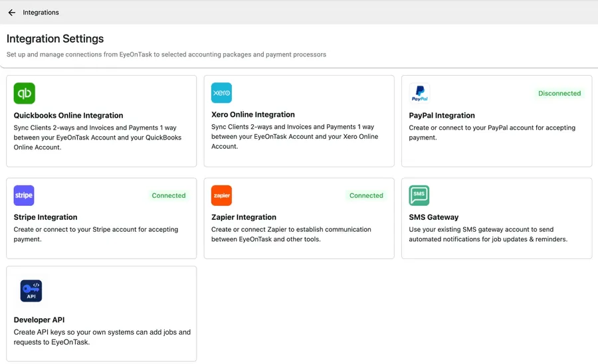Image resolution: width=598 pixels, height=364 pixels.
Task: Click the Stripe Connected status badge
Action: point(169,195)
